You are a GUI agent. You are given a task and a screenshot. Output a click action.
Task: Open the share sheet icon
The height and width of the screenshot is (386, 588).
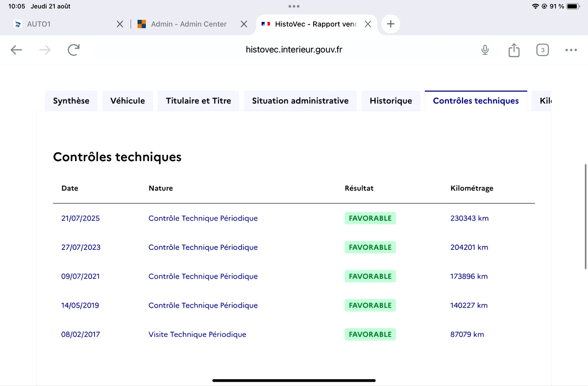(x=514, y=50)
